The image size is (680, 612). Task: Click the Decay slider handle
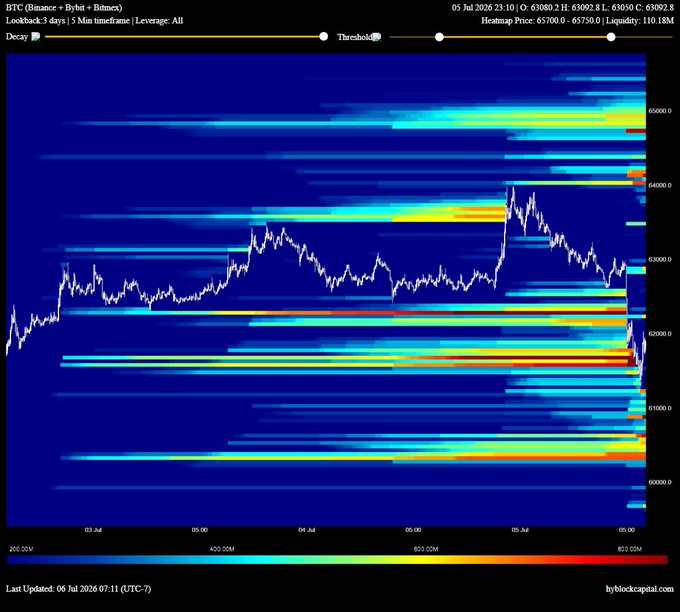pyautogui.click(x=324, y=36)
